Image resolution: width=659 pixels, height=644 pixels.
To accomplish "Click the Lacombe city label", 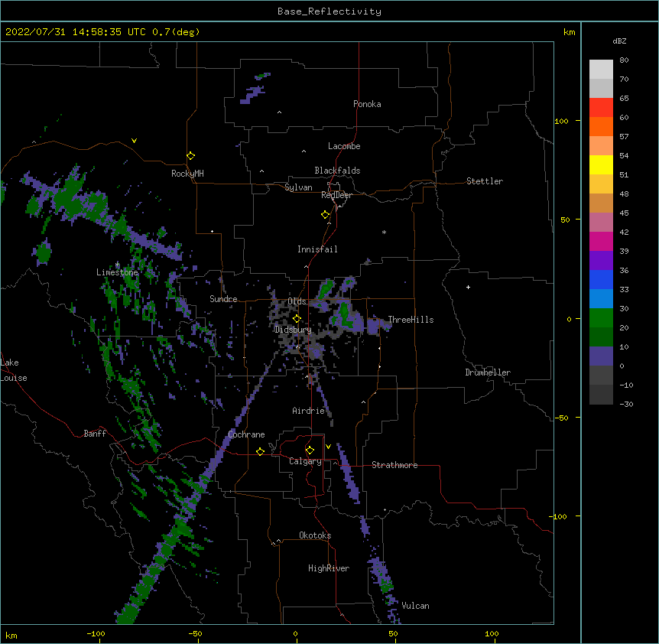I will pyautogui.click(x=344, y=146).
